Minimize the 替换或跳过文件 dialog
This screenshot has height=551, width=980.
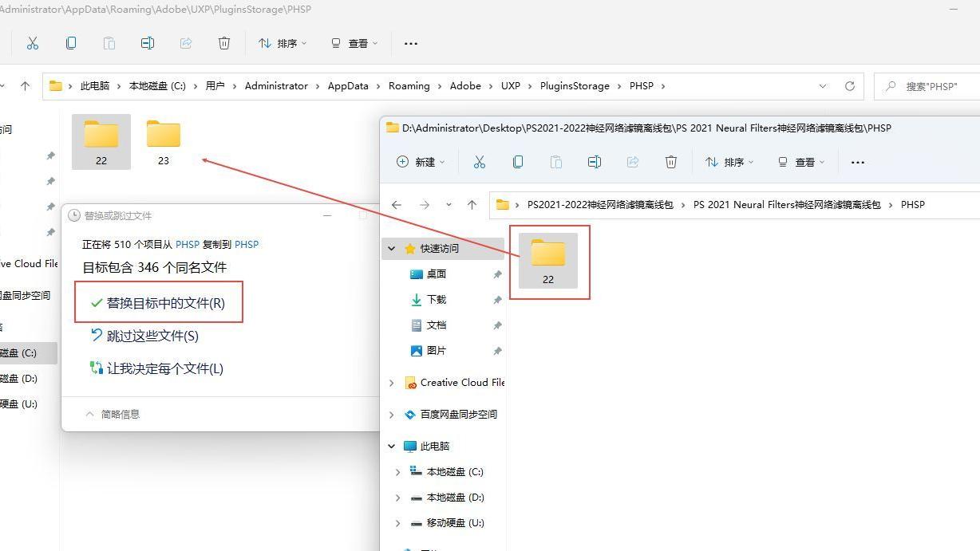point(327,215)
